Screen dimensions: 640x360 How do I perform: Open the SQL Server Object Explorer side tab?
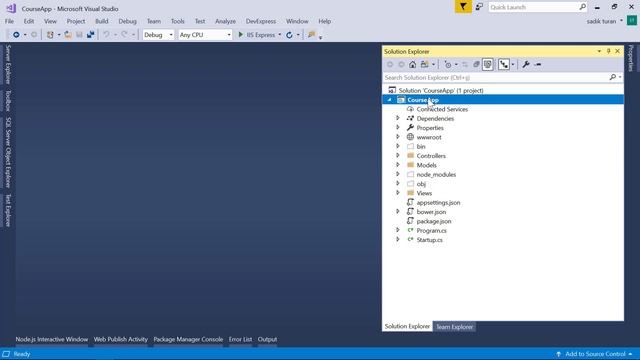pos(8,152)
